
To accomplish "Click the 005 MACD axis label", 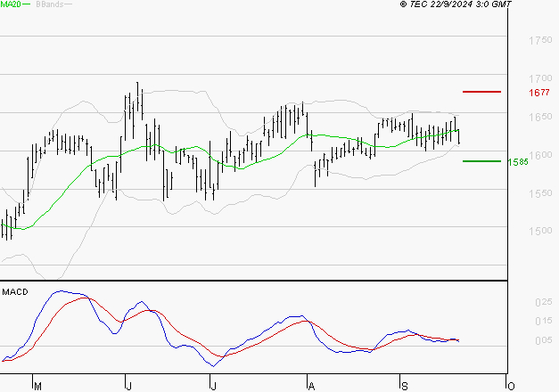I will pyautogui.click(x=544, y=340).
